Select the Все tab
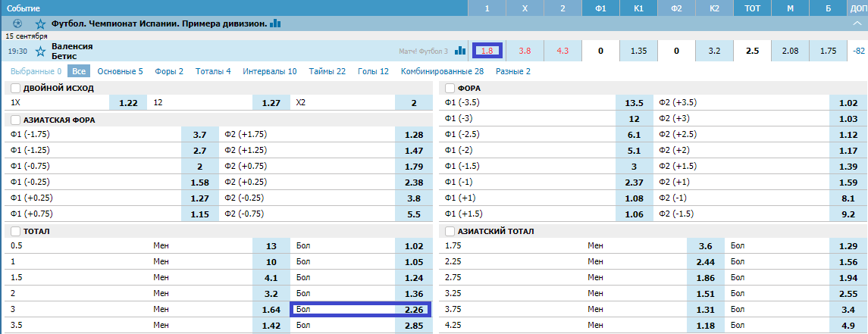The image size is (868, 334). coord(79,71)
